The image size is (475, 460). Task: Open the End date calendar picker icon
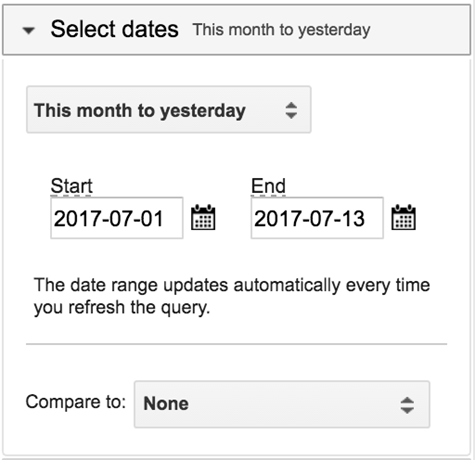(403, 217)
